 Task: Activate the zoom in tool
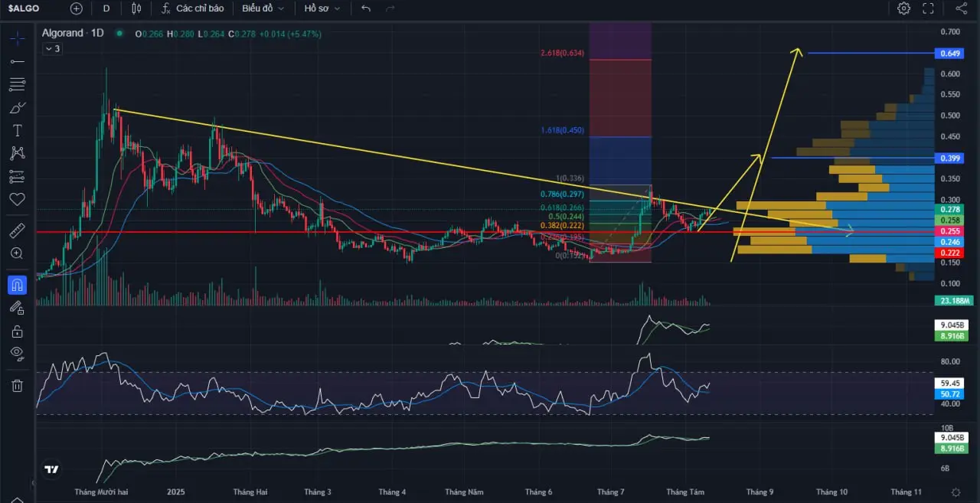[17, 253]
